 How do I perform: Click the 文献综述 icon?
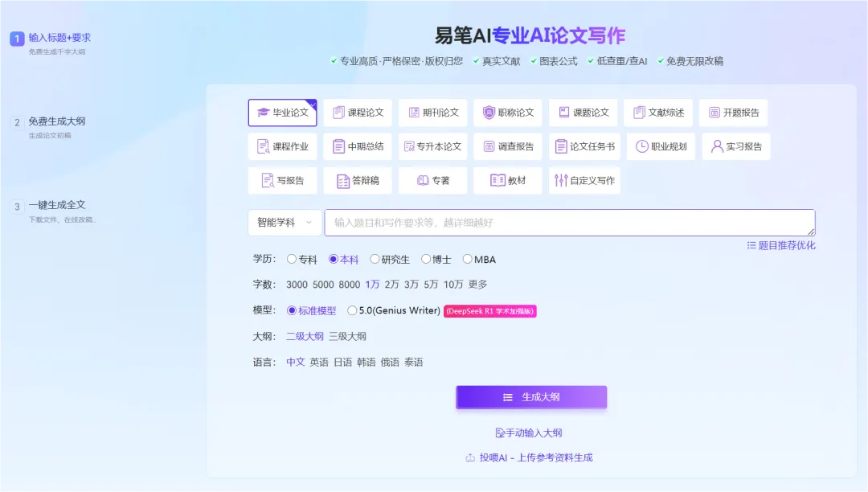point(639,113)
